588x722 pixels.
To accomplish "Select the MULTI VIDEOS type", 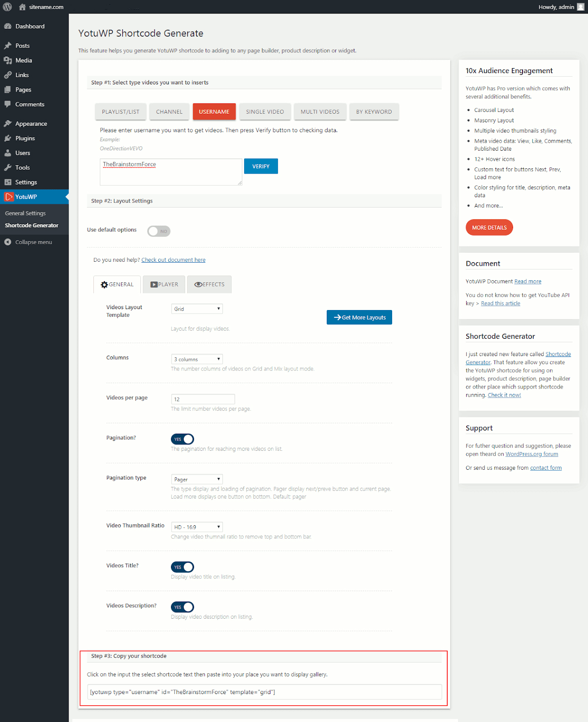I will [320, 111].
